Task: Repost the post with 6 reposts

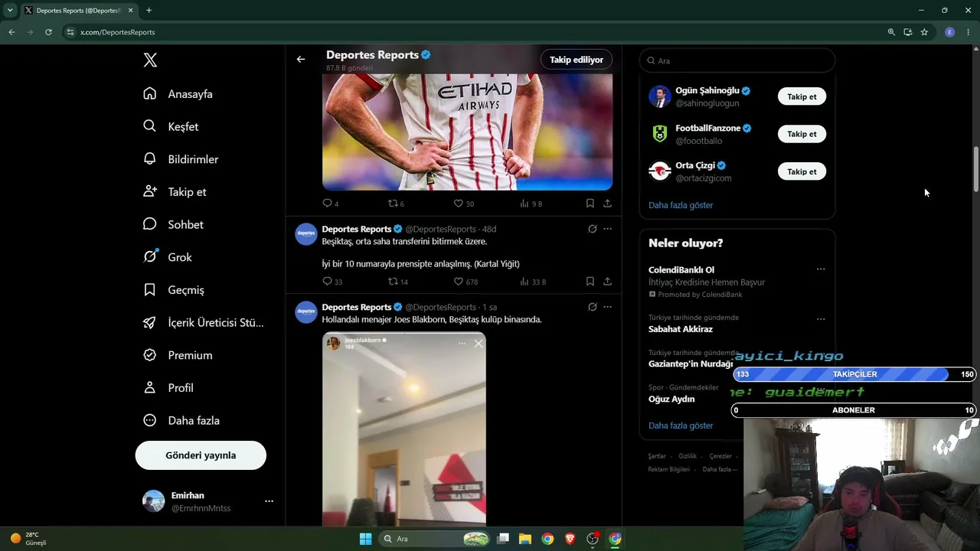Action: click(x=396, y=204)
